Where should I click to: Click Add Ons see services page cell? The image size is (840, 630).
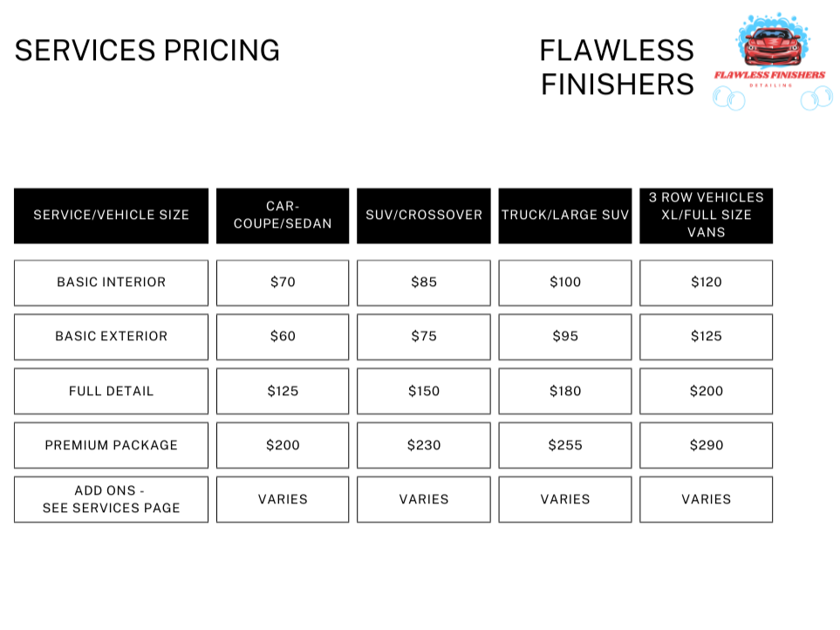[112, 499]
